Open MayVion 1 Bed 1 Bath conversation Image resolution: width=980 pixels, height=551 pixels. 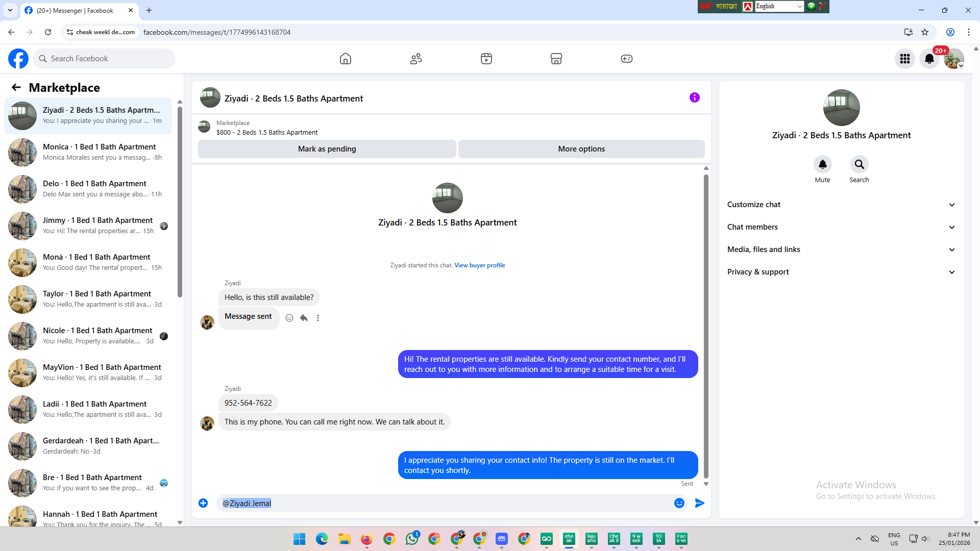click(88, 373)
